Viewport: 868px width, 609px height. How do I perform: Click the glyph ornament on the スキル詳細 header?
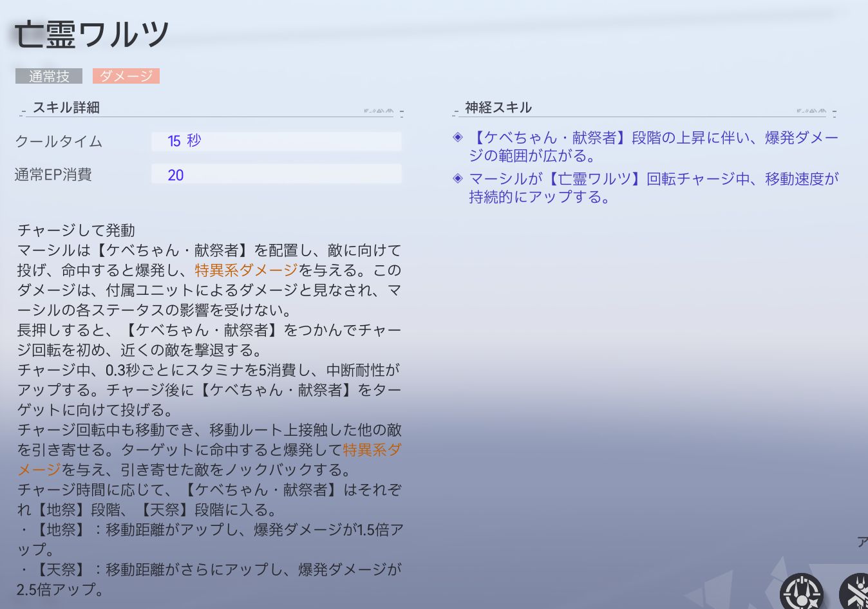pos(379,111)
